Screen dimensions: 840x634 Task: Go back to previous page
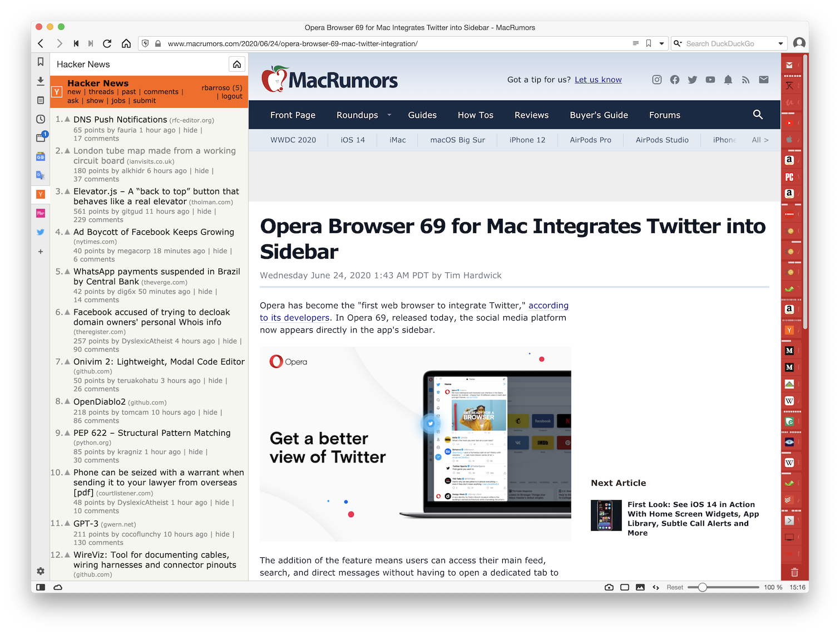(41, 43)
